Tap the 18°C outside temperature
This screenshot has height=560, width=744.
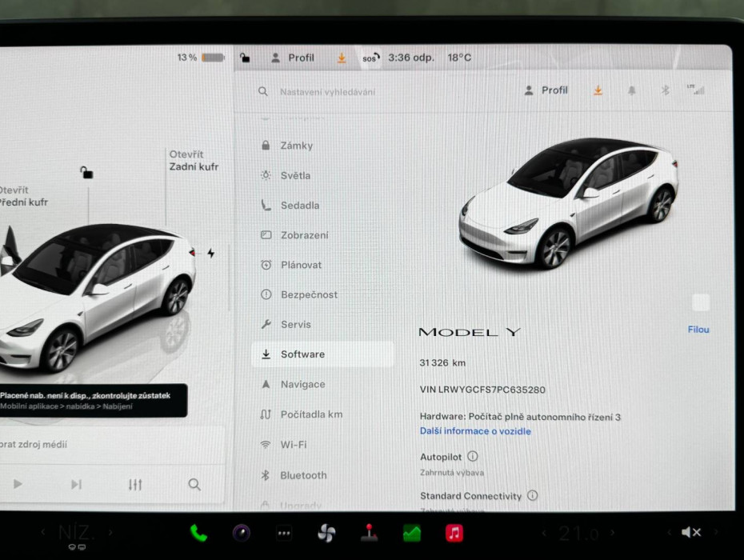point(459,58)
